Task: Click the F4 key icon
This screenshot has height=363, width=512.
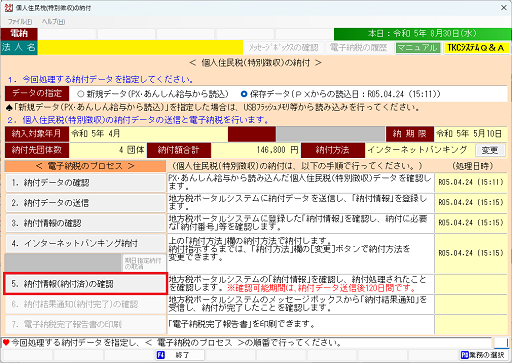Action: coord(161,355)
